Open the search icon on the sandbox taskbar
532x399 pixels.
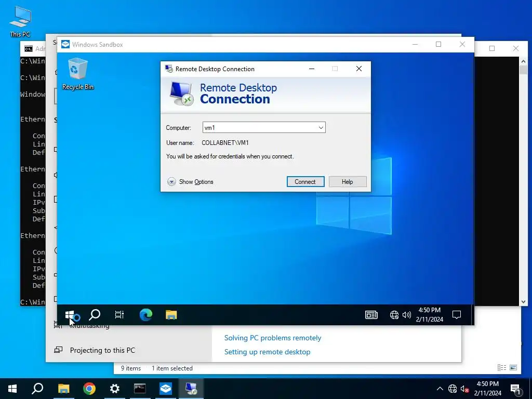95,315
